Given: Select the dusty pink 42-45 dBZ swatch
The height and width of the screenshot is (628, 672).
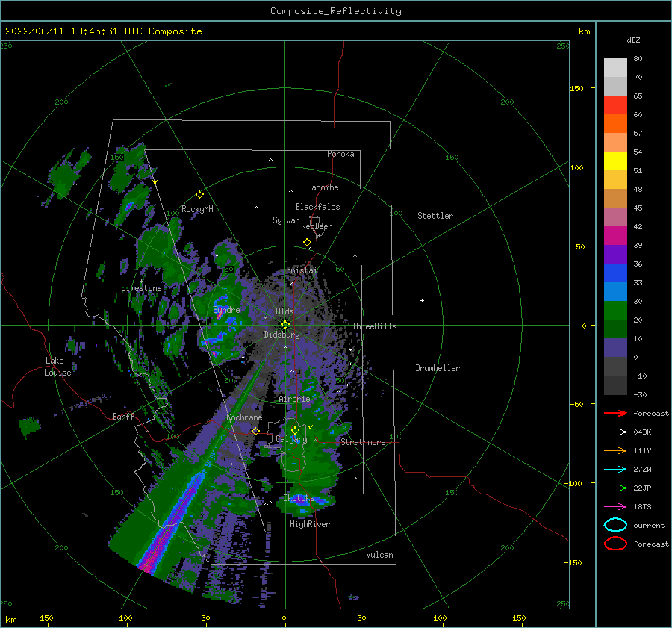Looking at the screenshot, I should point(615,217).
